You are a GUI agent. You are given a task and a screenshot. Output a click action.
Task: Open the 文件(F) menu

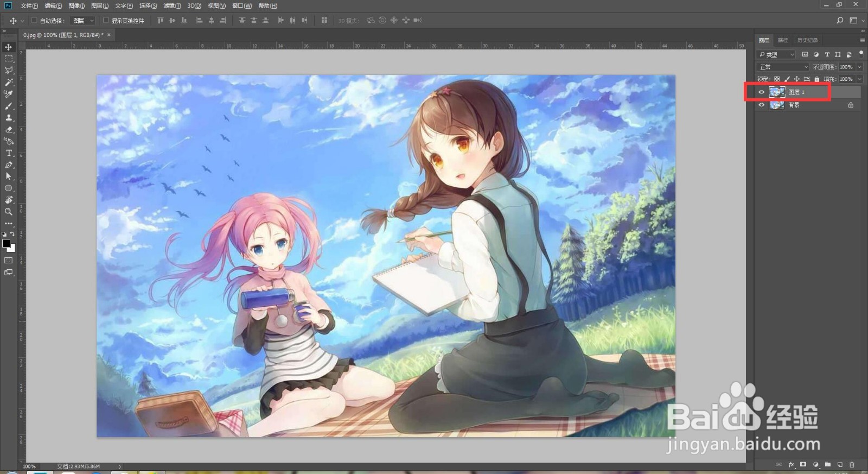point(29,6)
